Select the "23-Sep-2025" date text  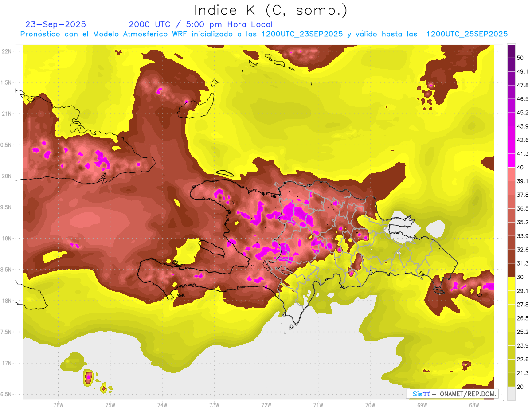pos(56,24)
